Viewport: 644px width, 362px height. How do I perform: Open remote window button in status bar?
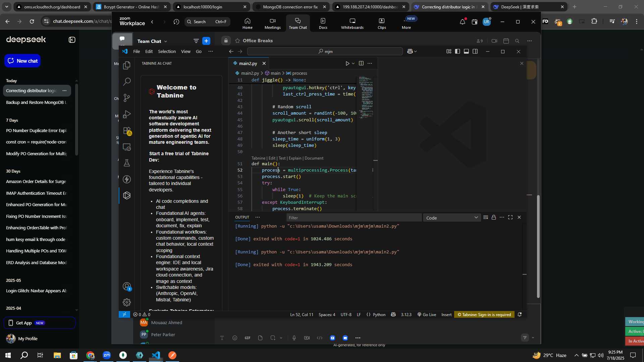[124, 314]
